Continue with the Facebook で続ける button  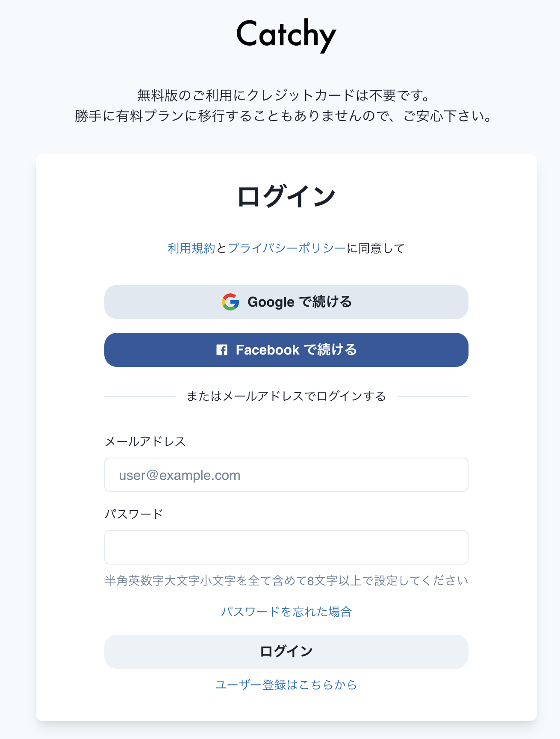tap(286, 350)
